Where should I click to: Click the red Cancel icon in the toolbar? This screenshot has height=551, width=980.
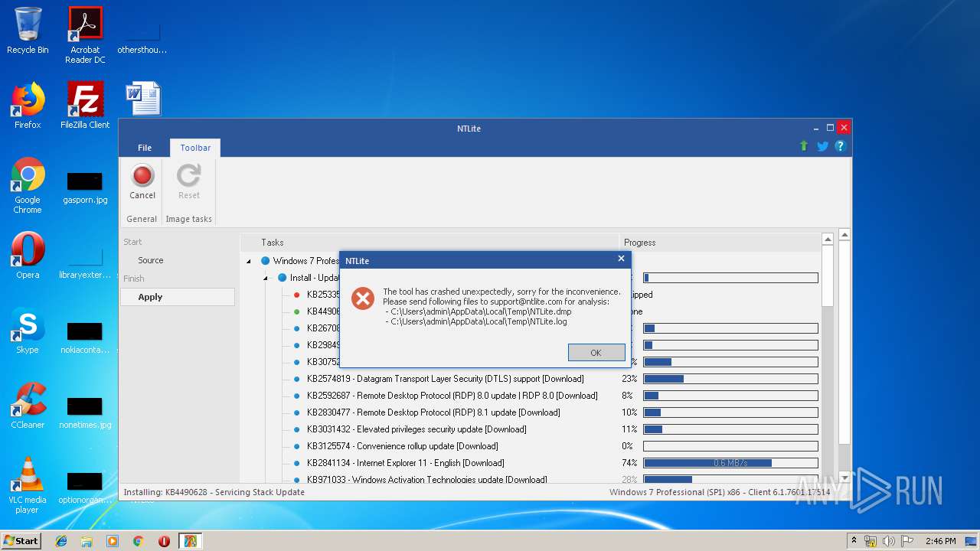pos(142,176)
